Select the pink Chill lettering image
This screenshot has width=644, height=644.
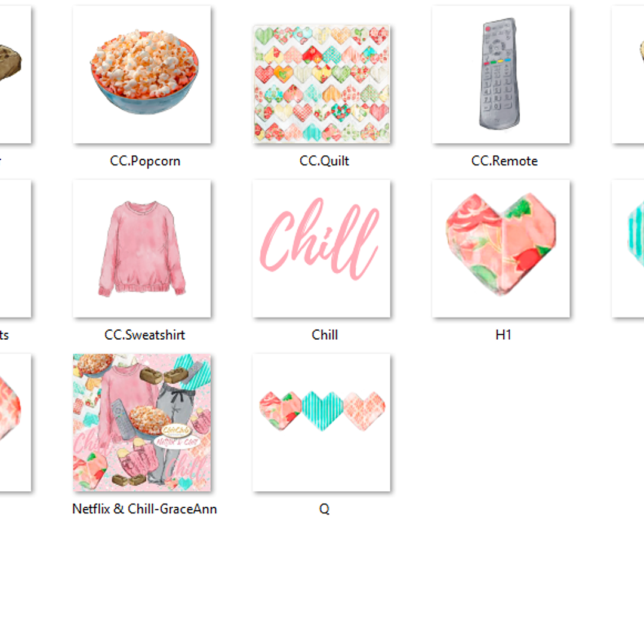(x=322, y=248)
